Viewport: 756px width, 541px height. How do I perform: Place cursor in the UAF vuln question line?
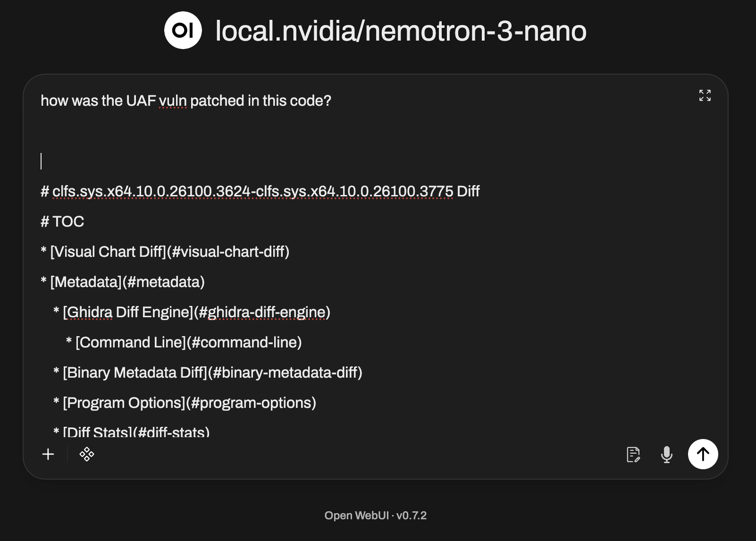tap(186, 101)
